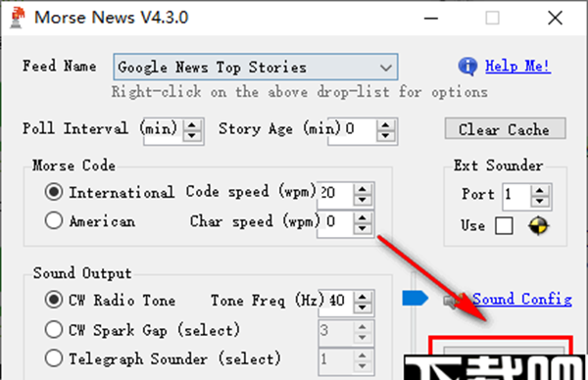Decrease the Story Age value
This screenshot has width=588, height=380.
tap(386, 136)
